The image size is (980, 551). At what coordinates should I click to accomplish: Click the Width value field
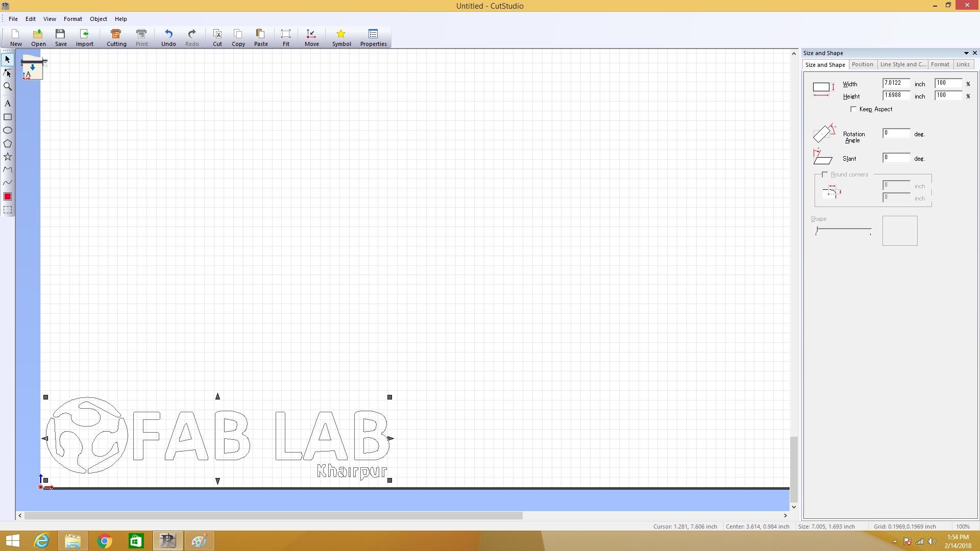pyautogui.click(x=896, y=83)
